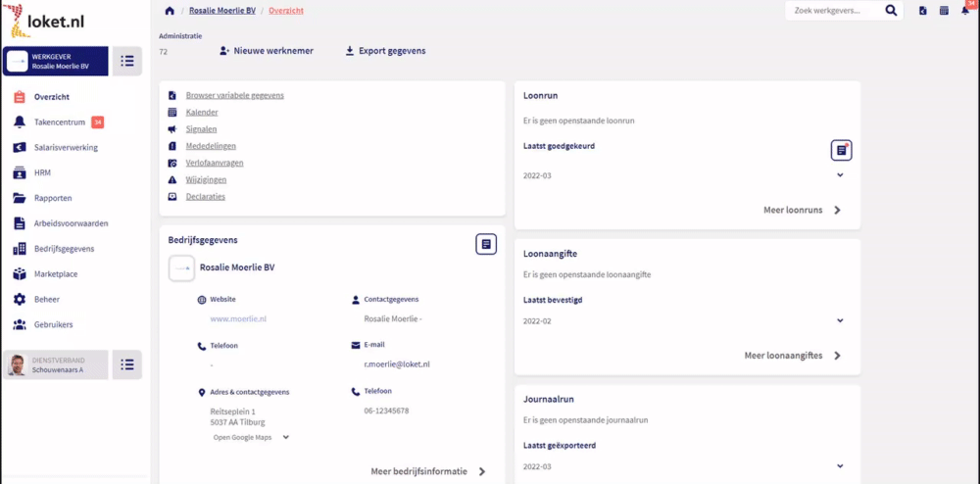This screenshot has width=980, height=484.
Task: Open the Verlofaanvragen link
Action: [215, 163]
